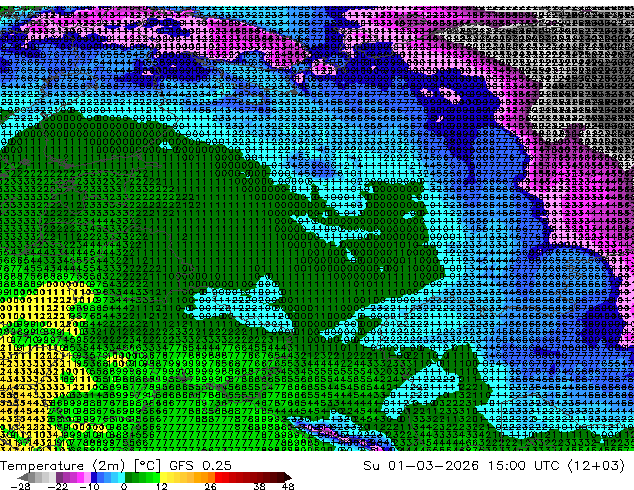Click the '12' legend value

[x=162, y=486]
